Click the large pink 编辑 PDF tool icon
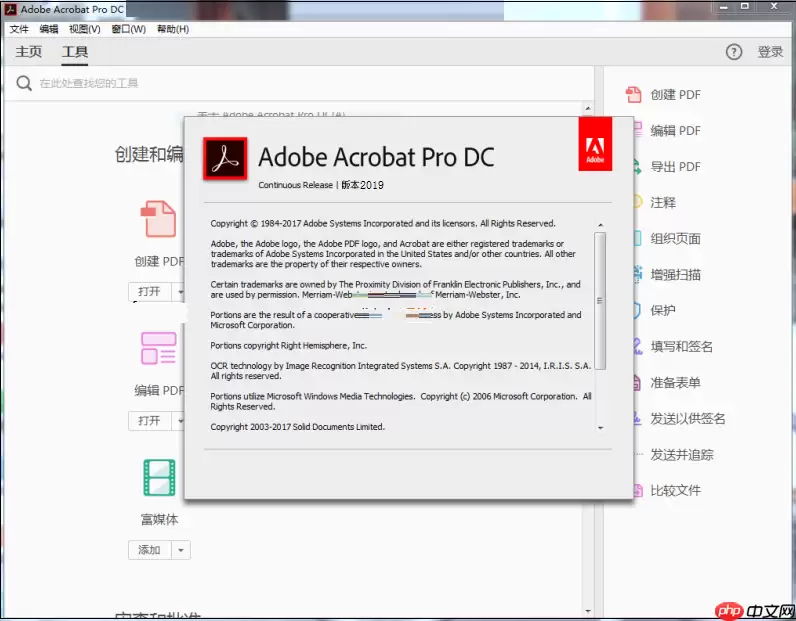The image size is (796, 621). pyautogui.click(x=158, y=348)
